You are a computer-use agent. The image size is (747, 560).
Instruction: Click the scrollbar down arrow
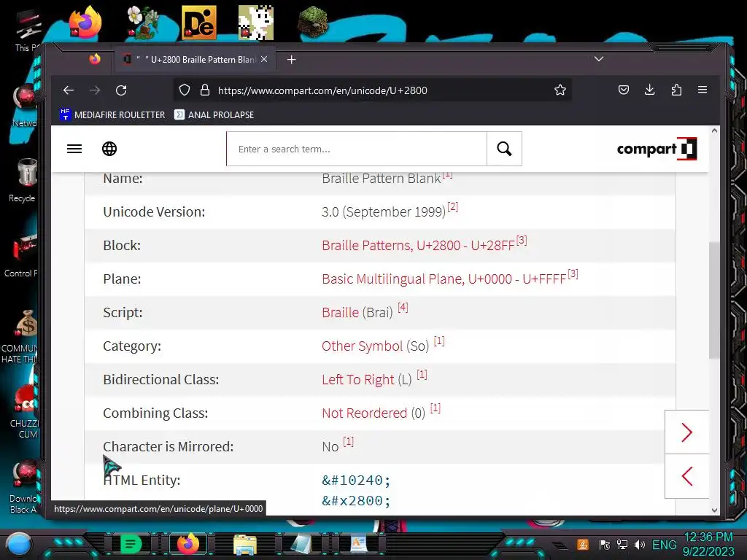714,510
